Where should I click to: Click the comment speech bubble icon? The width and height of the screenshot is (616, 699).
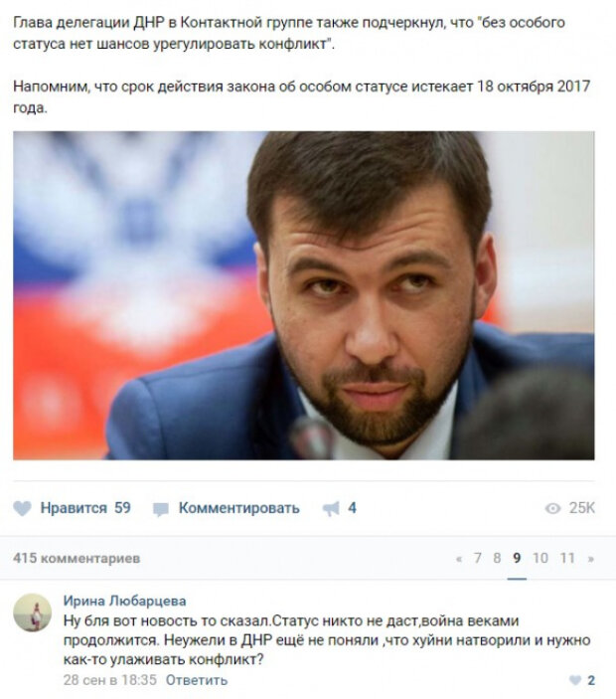click(x=161, y=509)
